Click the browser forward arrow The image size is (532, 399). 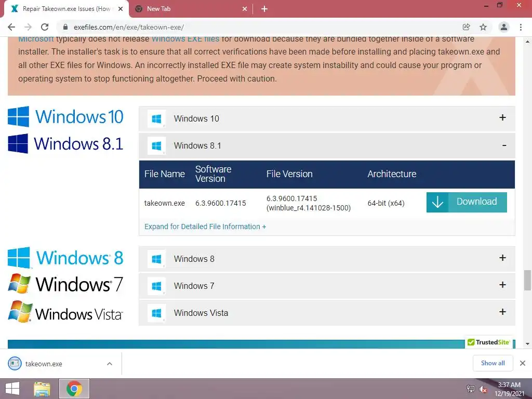coord(28,27)
